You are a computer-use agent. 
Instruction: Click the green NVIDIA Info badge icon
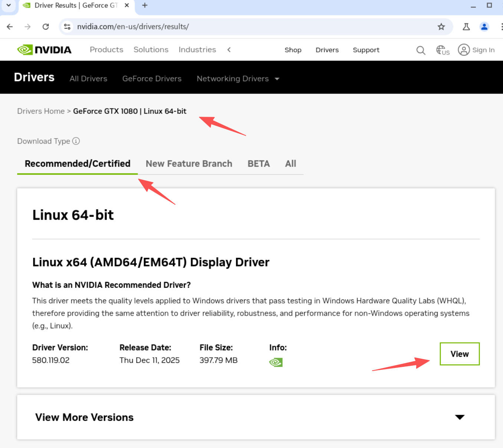click(x=276, y=362)
